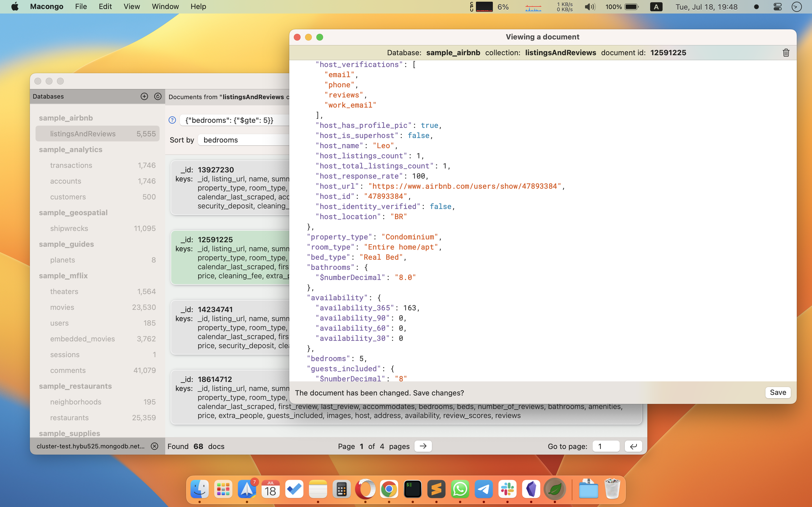This screenshot has width=812, height=507.
Task: Click the volume icon in menu bar
Action: [590, 7]
